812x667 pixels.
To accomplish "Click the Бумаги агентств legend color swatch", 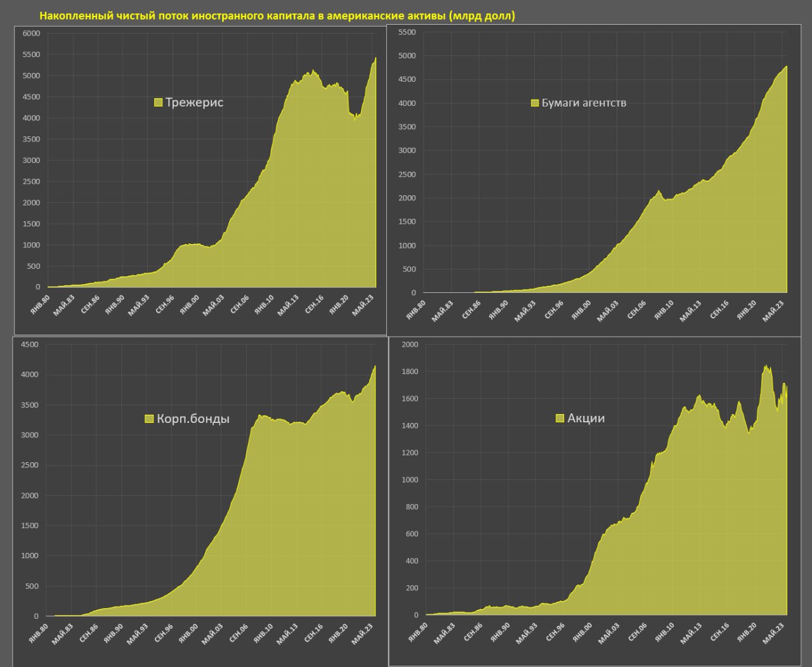I will click(x=535, y=103).
